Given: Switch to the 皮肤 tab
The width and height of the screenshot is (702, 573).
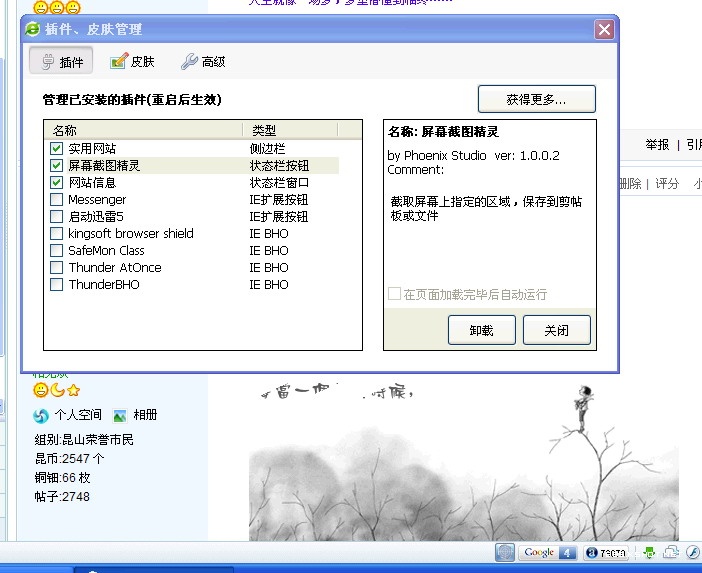Looking at the screenshot, I should click(x=132, y=62).
